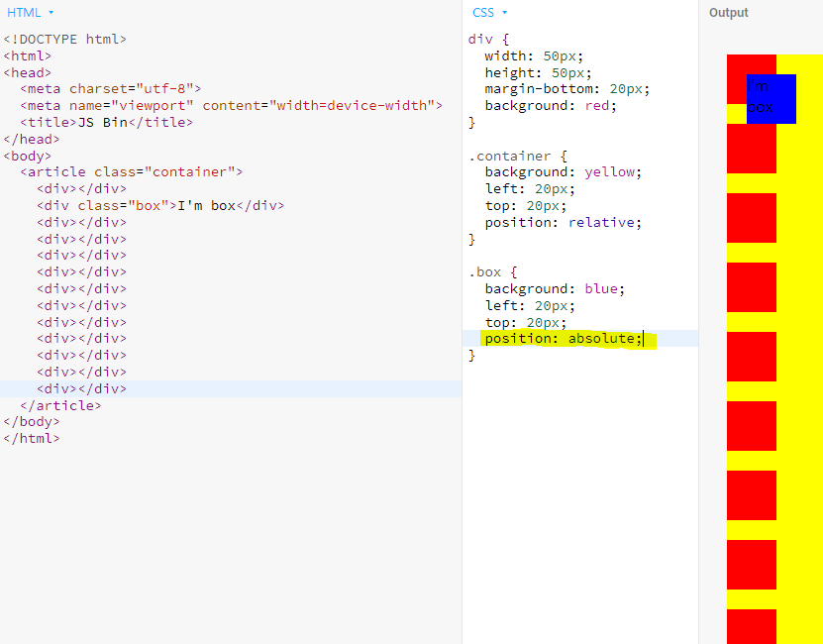This screenshot has height=644, width=823.
Task: Click the .box selector line
Action: (492, 272)
